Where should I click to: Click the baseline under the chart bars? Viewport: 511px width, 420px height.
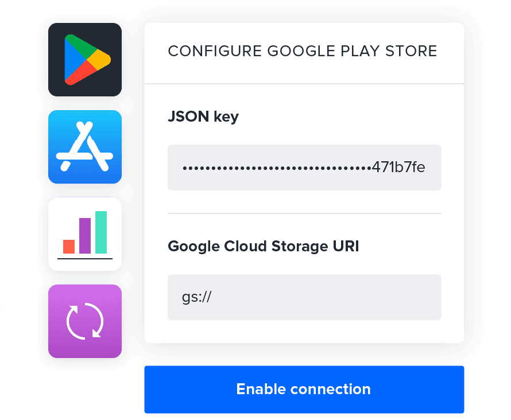[85, 259]
